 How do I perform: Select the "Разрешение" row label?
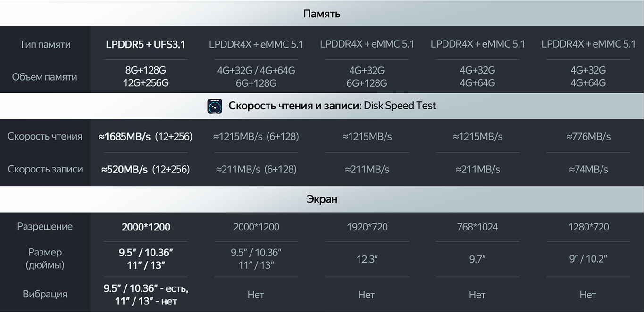pyautogui.click(x=45, y=226)
